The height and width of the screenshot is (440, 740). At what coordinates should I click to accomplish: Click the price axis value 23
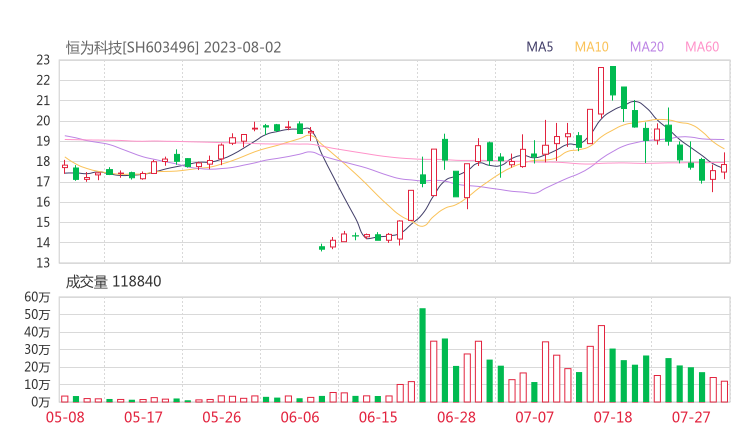(x=43, y=60)
